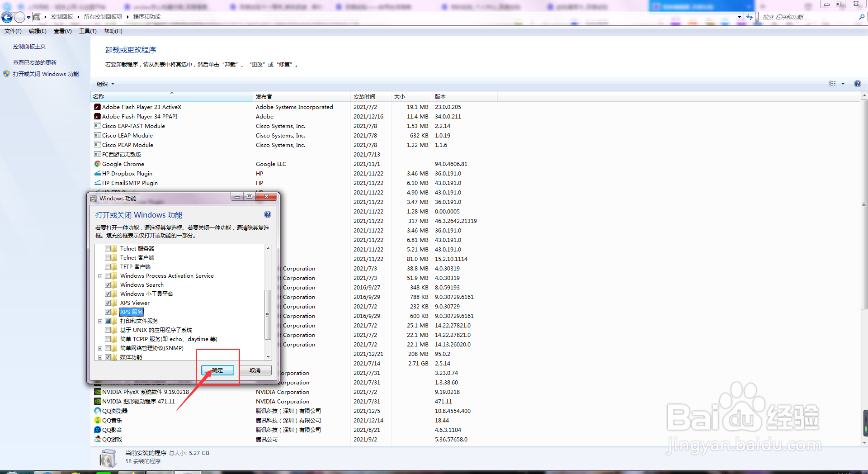
Task: Click the Cisco PEAP Module icon
Action: (97, 145)
